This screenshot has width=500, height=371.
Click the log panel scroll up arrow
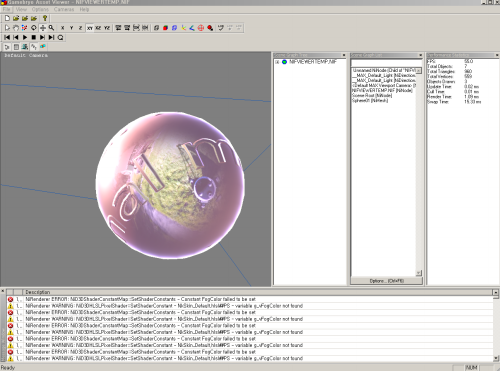(x=496, y=292)
